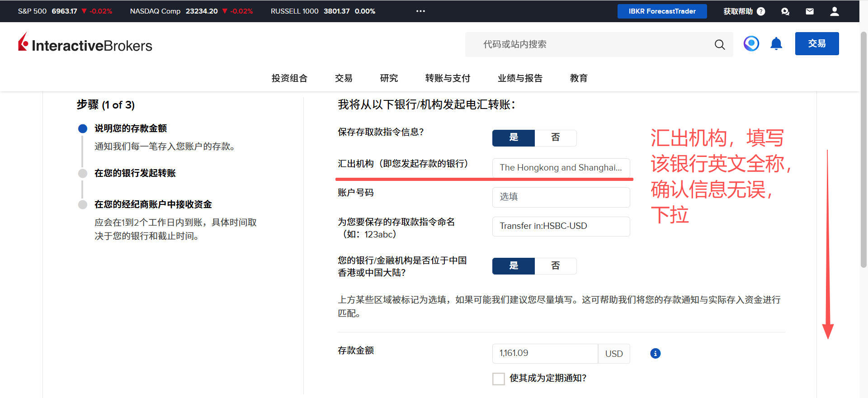Click the Interactive Brokers logo
The height and width of the screenshot is (398, 868).
click(x=85, y=43)
